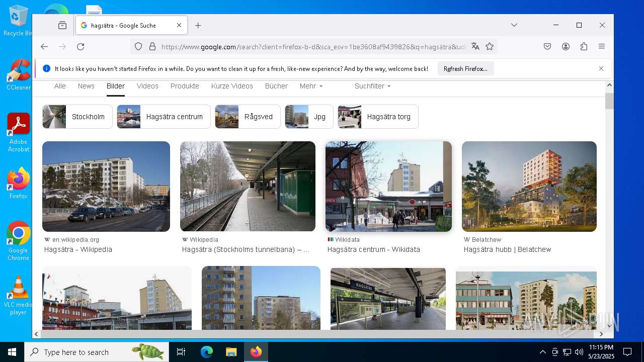
Task: Open Save to Pocket icon
Action: (547, 47)
